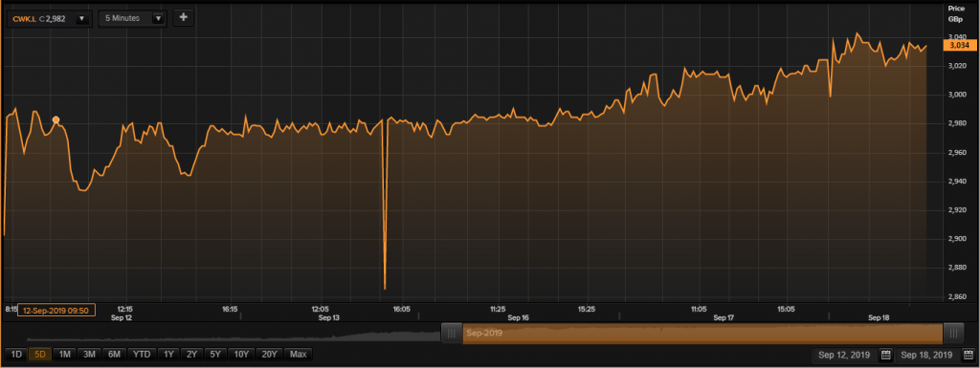Grab the left range slider handle

452,333
